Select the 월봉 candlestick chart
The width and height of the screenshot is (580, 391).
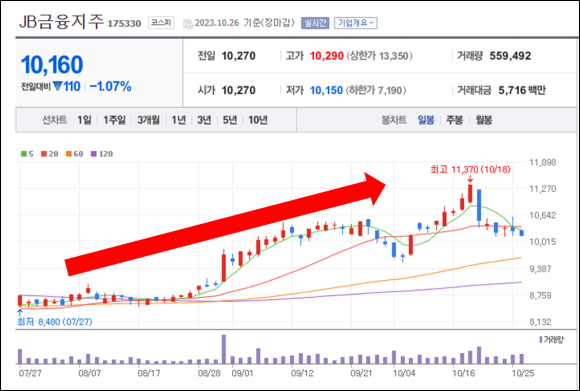click(x=483, y=120)
